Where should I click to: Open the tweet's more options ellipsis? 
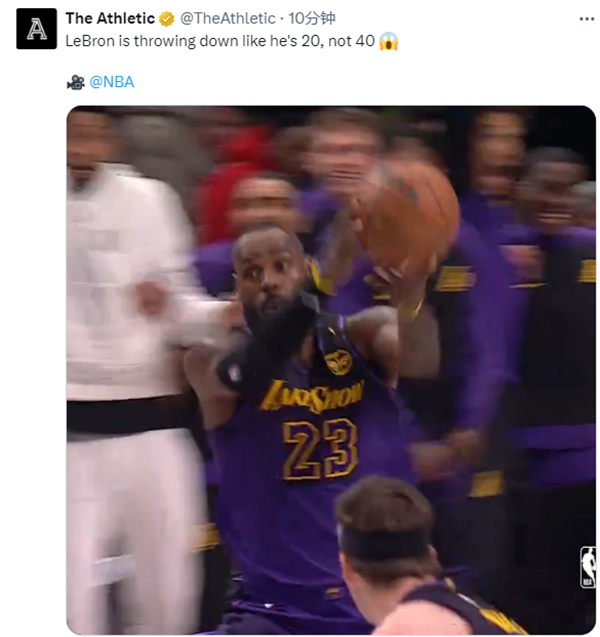[x=586, y=19]
